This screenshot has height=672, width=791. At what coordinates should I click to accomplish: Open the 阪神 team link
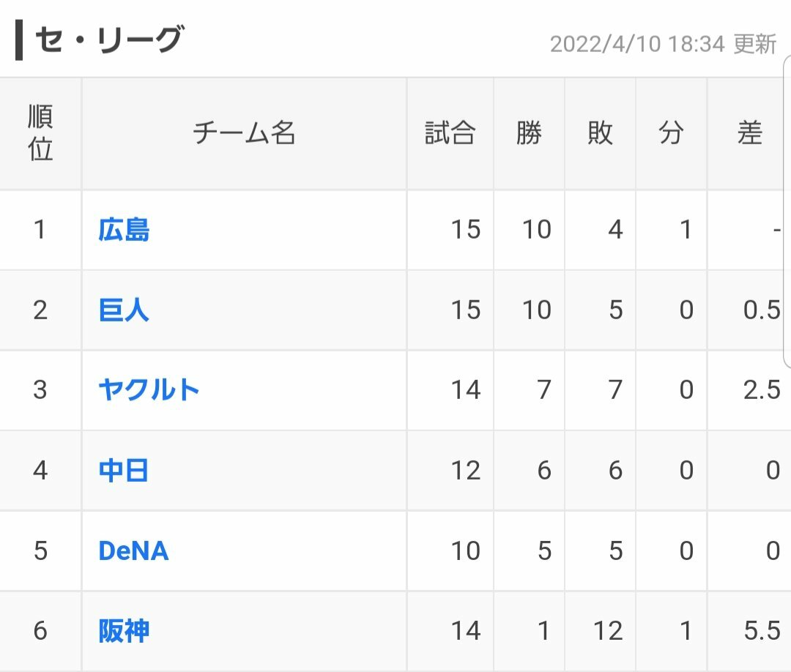tap(124, 631)
